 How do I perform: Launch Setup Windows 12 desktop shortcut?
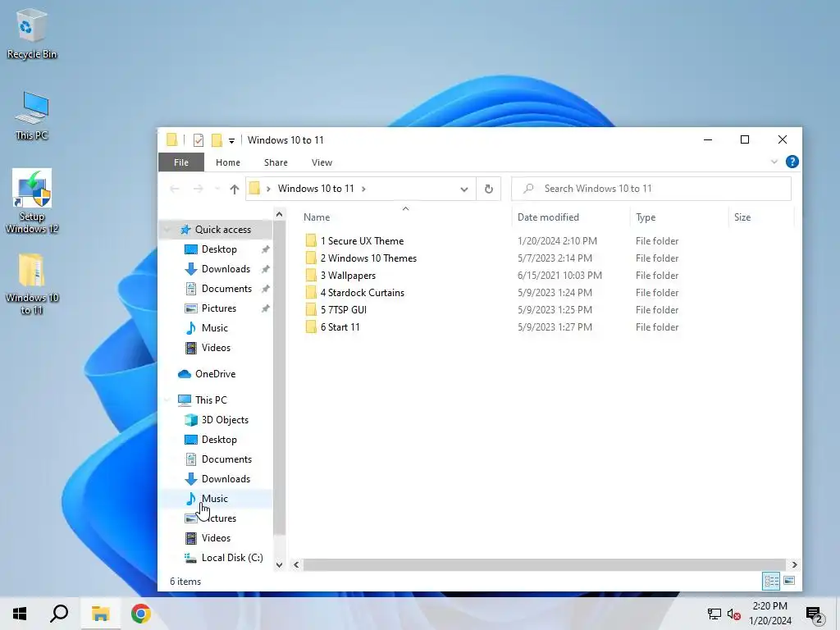(32, 202)
